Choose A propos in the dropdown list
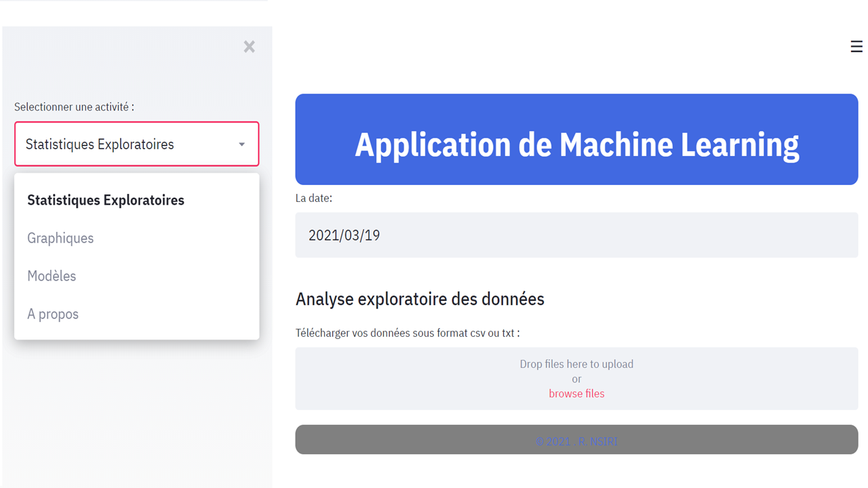The width and height of the screenshot is (868, 488). 53,314
